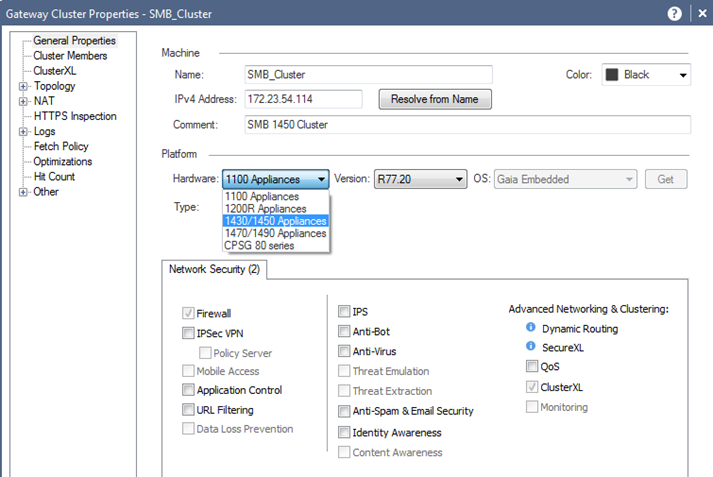Open Optimizations in the tree

pyautogui.click(x=63, y=161)
